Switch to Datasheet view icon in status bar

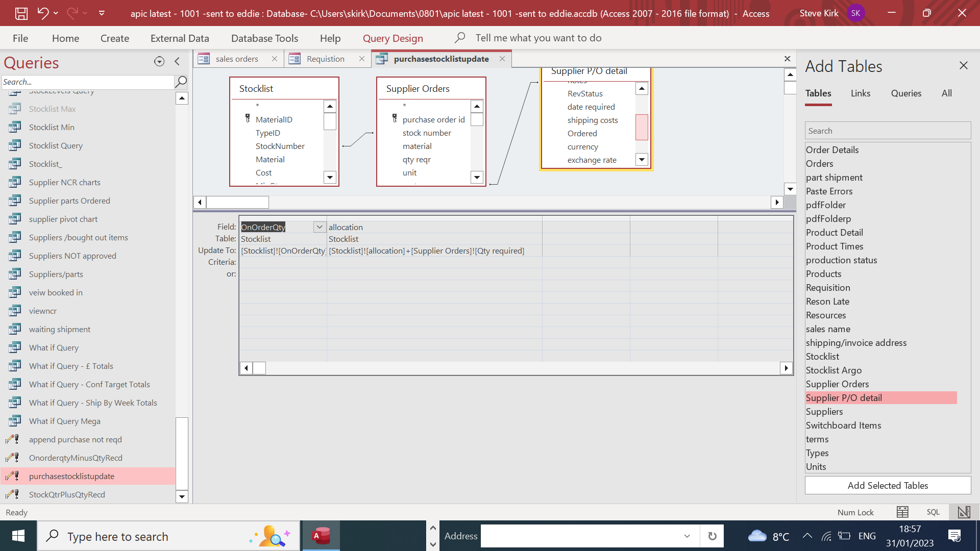[902, 512]
